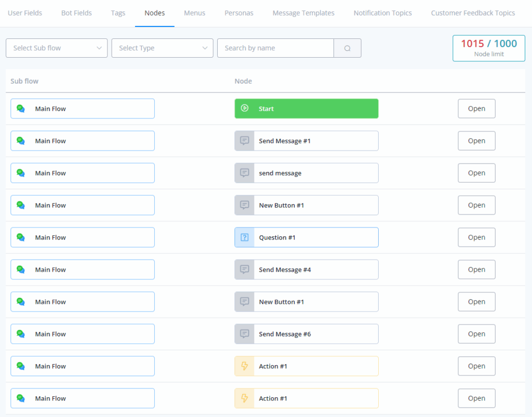The height and width of the screenshot is (417, 532).
Task: Open the Select Sub flow dropdown
Action: pos(57,48)
